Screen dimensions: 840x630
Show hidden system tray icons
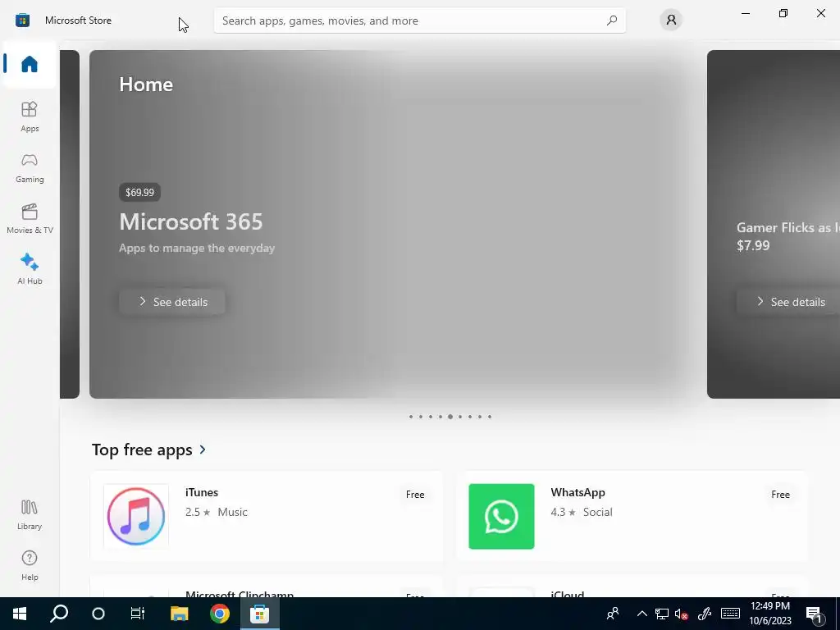641,614
